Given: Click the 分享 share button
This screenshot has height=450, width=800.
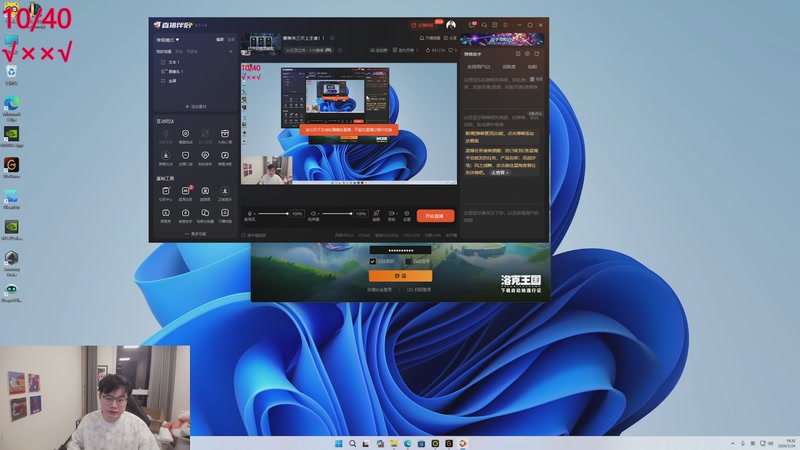Looking at the screenshot, I should pyautogui.click(x=450, y=38).
